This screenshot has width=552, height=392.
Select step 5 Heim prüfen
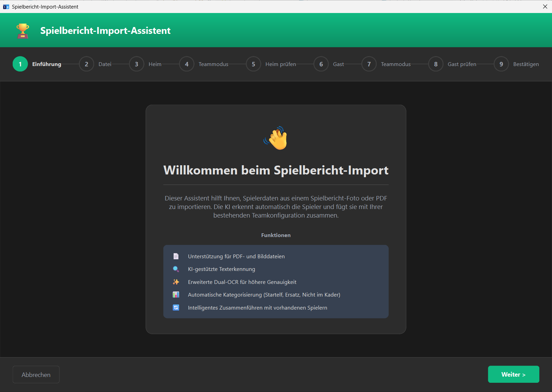[x=253, y=64]
